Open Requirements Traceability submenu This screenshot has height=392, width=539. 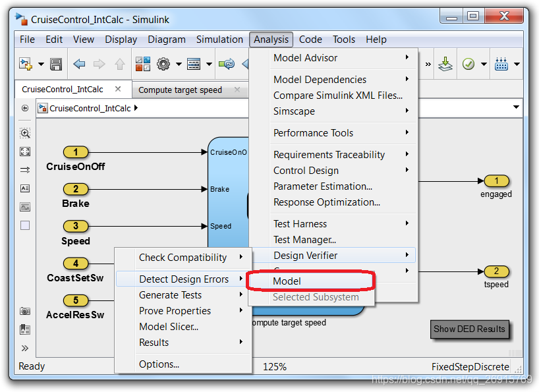343,155
